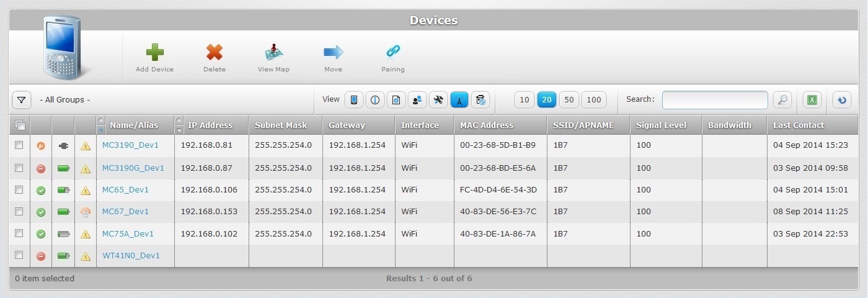Click the Subnet Mask column header

pos(281,125)
